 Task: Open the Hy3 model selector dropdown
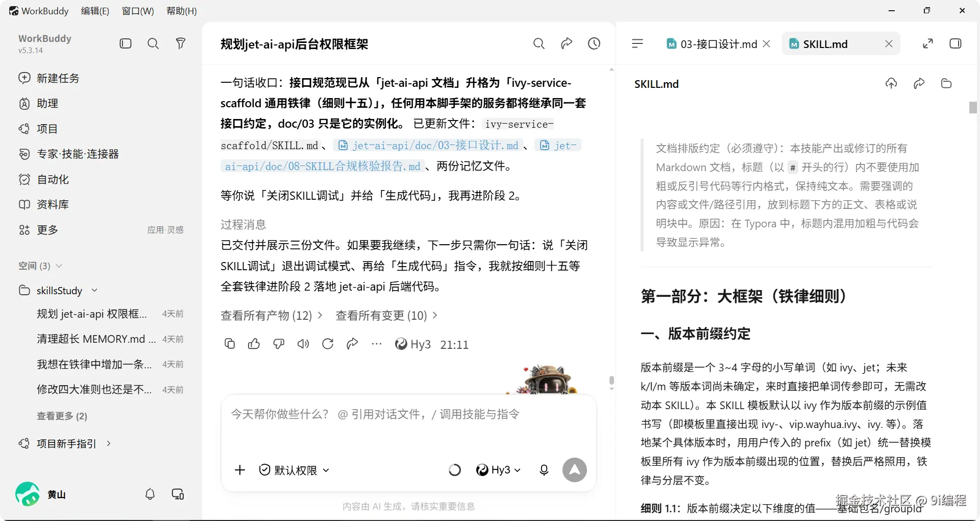pos(498,470)
